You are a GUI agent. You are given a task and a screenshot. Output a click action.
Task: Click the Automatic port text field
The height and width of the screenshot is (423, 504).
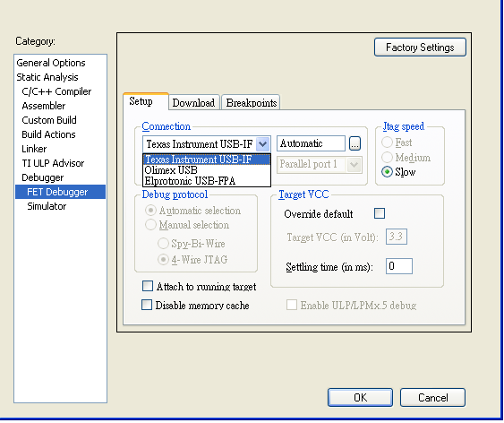pos(311,143)
